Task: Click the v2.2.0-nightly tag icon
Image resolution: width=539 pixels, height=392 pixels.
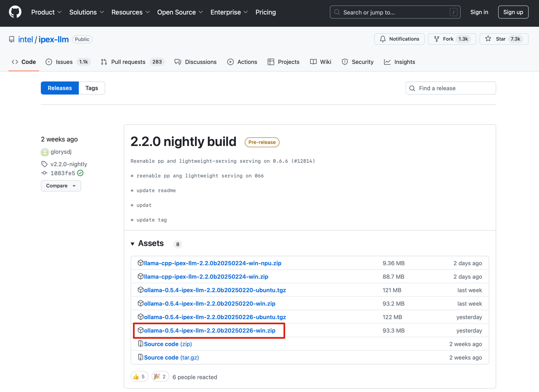Action: (x=45, y=164)
